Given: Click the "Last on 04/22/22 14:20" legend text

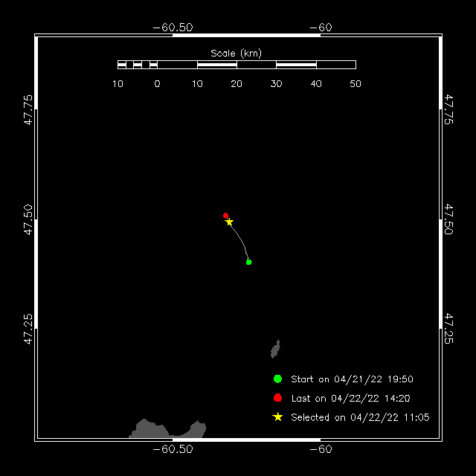Looking at the screenshot, I should pos(350,399).
